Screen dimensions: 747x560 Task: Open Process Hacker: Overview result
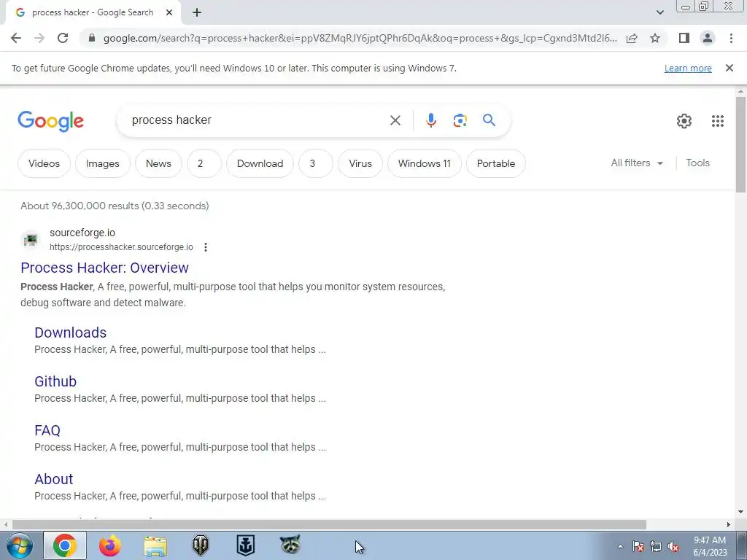105,268
